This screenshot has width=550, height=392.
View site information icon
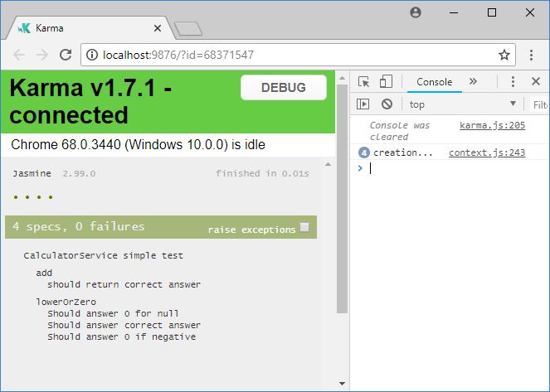point(92,55)
